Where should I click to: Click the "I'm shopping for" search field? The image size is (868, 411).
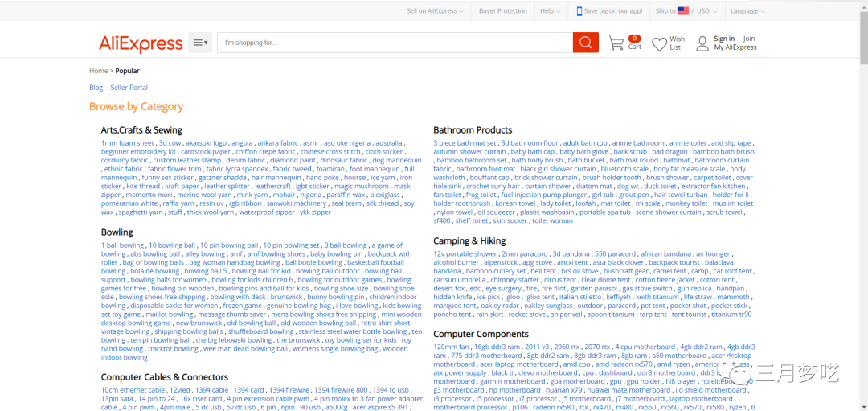[x=394, y=43]
